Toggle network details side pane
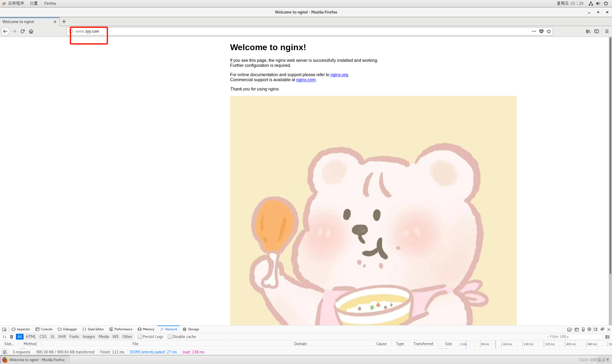Viewport: 612px width, 364px height. pos(607,337)
